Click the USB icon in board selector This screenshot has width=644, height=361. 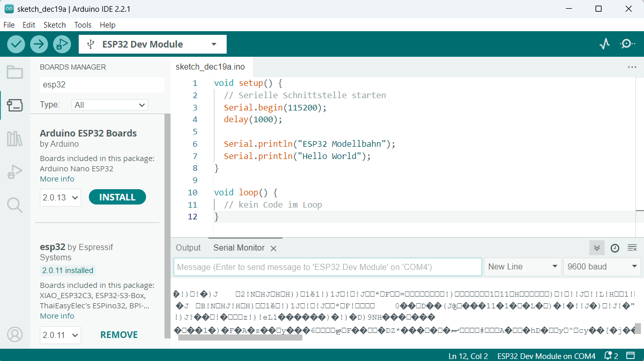click(x=90, y=44)
